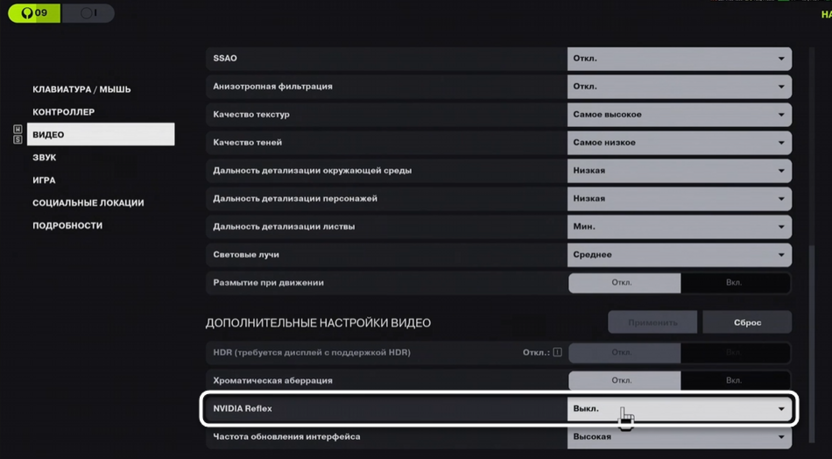The image size is (832, 459).
Task: Click the Частота обновления интерфейса label
Action: (287, 437)
